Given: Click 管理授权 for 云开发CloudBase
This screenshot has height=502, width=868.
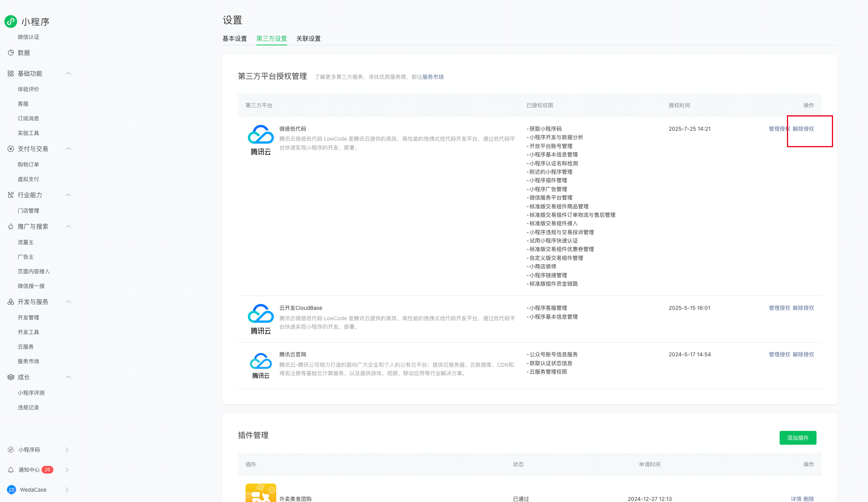Looking at the screenshot, I should (x=779, y=308).
